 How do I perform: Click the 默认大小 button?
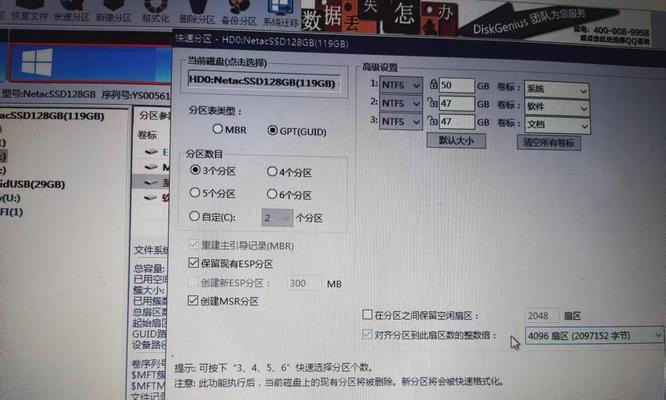[456, 141]
